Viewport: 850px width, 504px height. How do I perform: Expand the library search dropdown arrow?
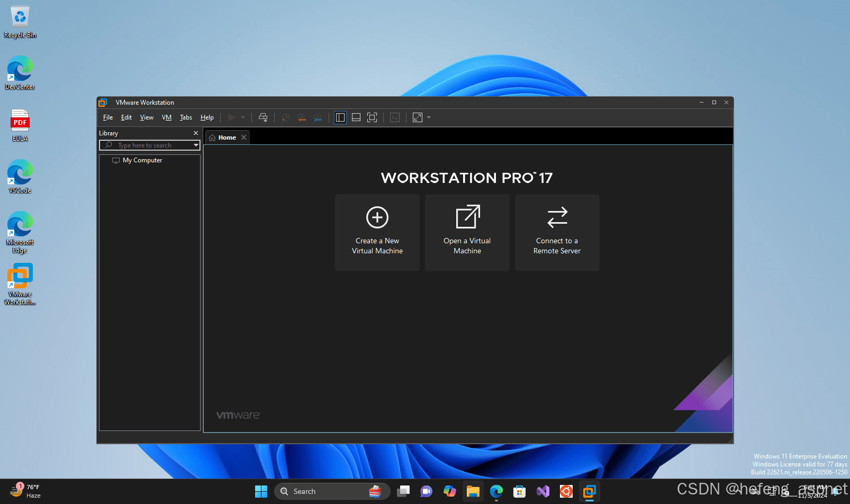click(x=195, y=145)
